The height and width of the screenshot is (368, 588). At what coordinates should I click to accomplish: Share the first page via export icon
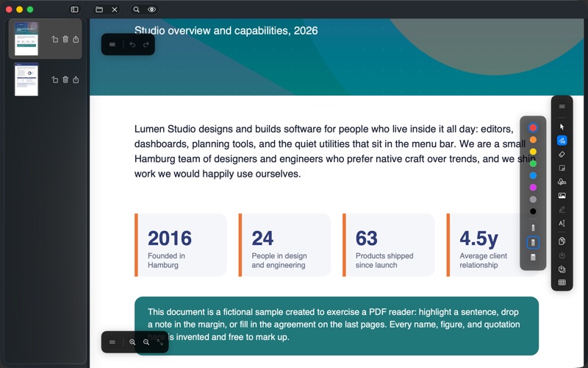tap(76, 39)
